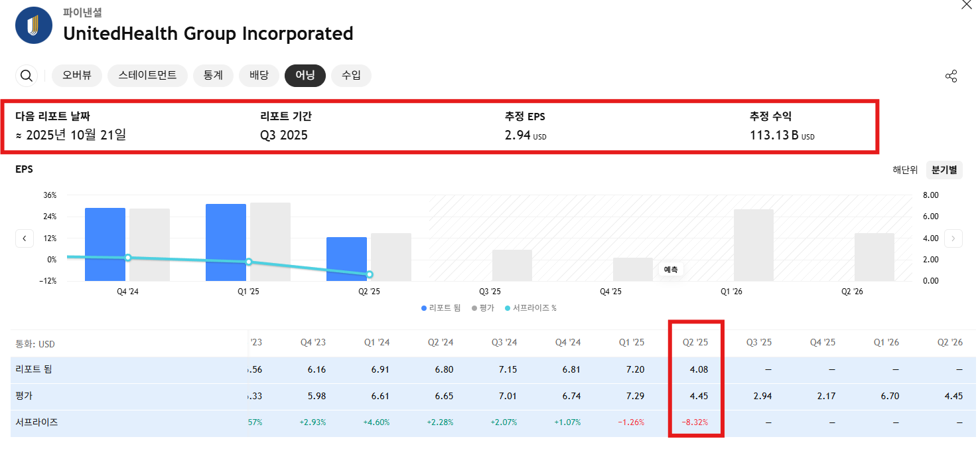The width and height of the screenshot is (980, 451).
Task: Click the estimated EPS value 2.94 USD
Action: pyautogui.click(x=525, y=135)
